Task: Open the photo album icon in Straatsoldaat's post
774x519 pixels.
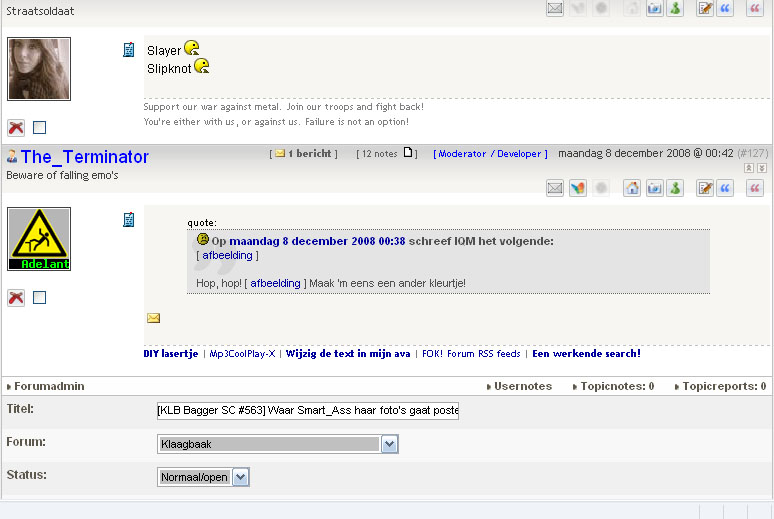Action: tap(655, 8)
